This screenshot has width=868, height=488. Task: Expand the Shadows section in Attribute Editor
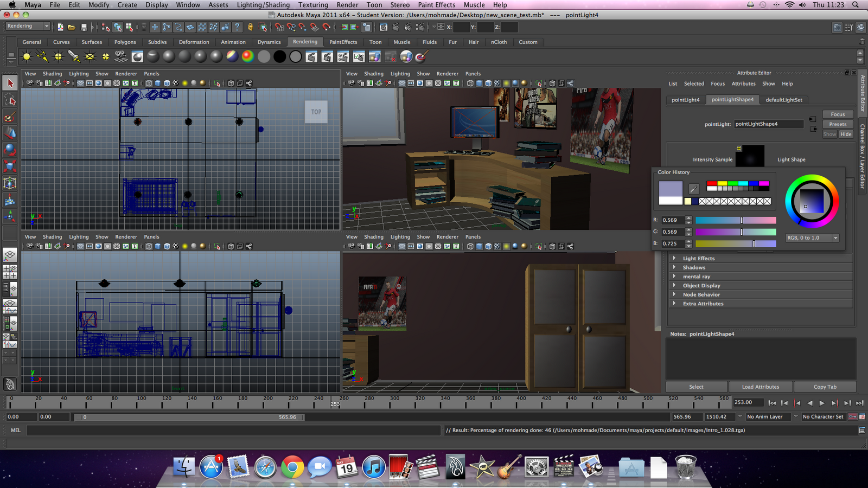click(694, 267)
